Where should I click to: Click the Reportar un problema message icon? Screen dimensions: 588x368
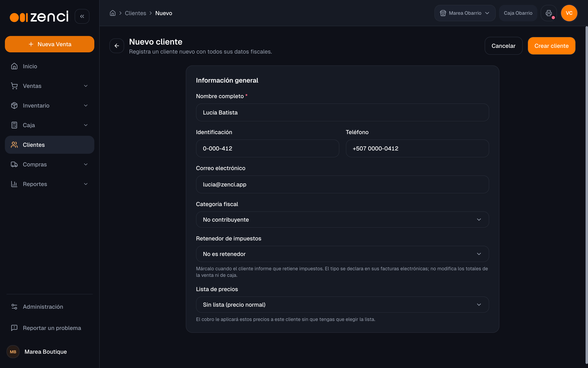[x=14, y=328]
